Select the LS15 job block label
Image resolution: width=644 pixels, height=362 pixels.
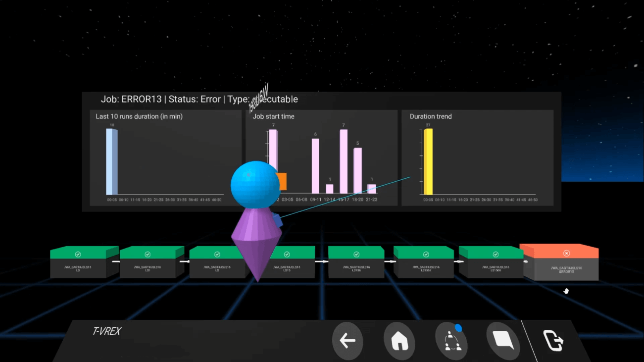(287, 268)
